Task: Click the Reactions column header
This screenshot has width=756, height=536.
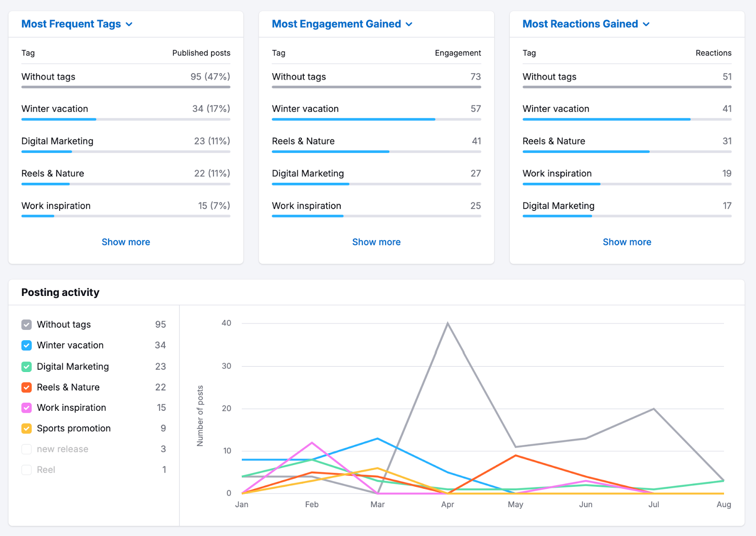Action: click(713, 53)
